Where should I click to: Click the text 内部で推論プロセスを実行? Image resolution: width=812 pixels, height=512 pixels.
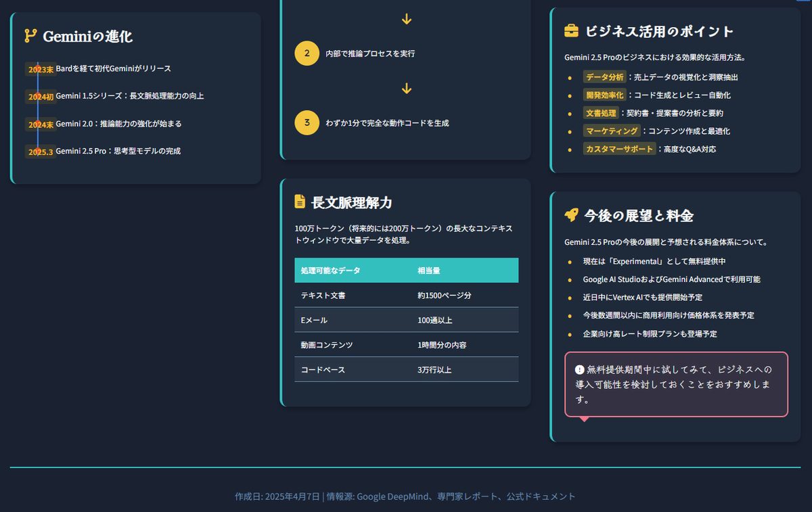pos(370,53)
